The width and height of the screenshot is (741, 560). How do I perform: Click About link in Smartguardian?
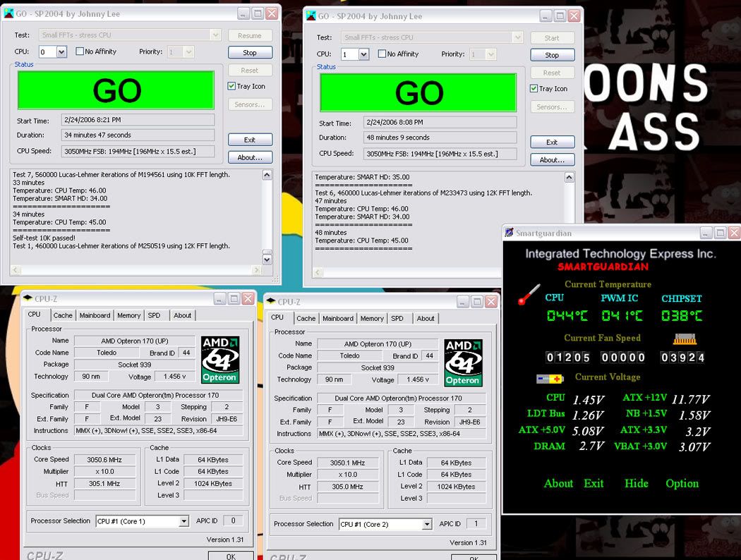click(x=559, y=483)
